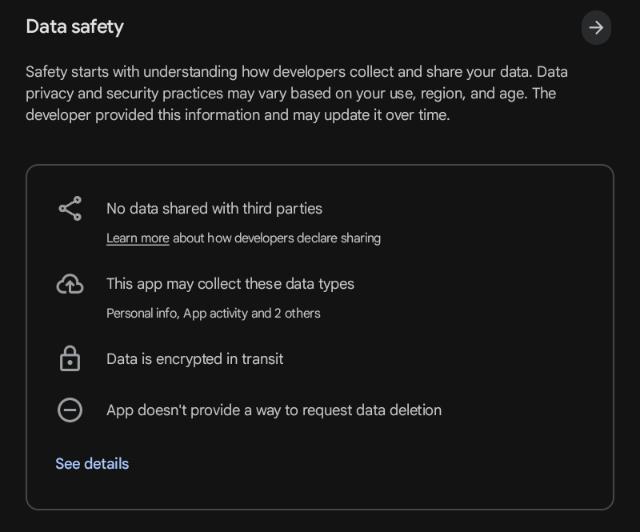
Task: Click the padlock encryption icon
Action: pyautogui.click(x=70, y=358)
